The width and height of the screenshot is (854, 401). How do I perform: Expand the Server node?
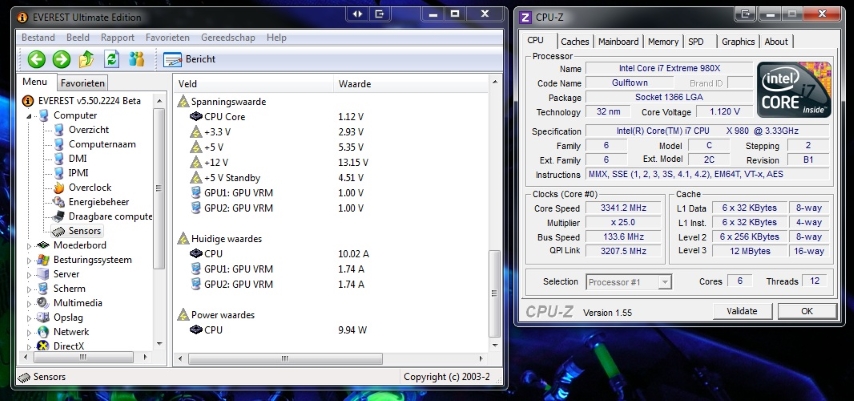tap(29, 275)
